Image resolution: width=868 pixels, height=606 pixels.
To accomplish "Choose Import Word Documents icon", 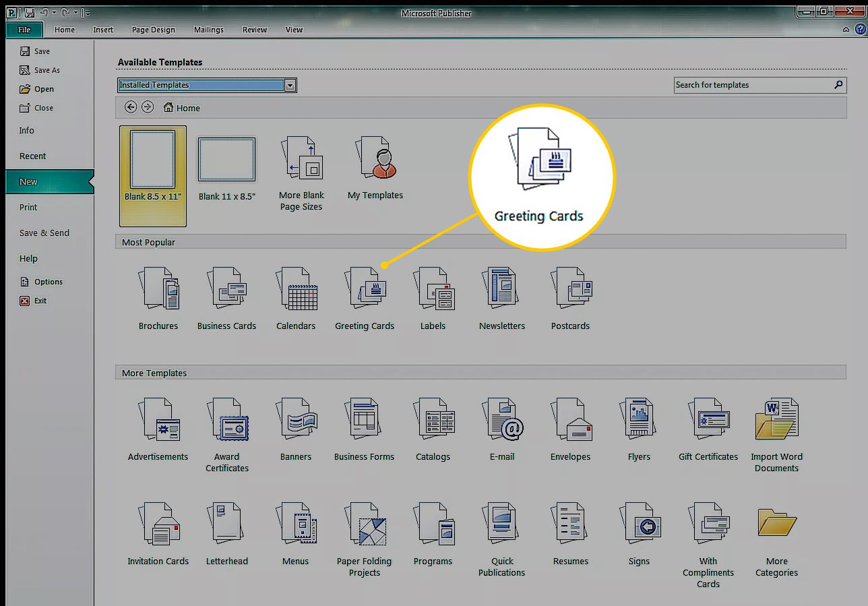I will coord(777,435).
